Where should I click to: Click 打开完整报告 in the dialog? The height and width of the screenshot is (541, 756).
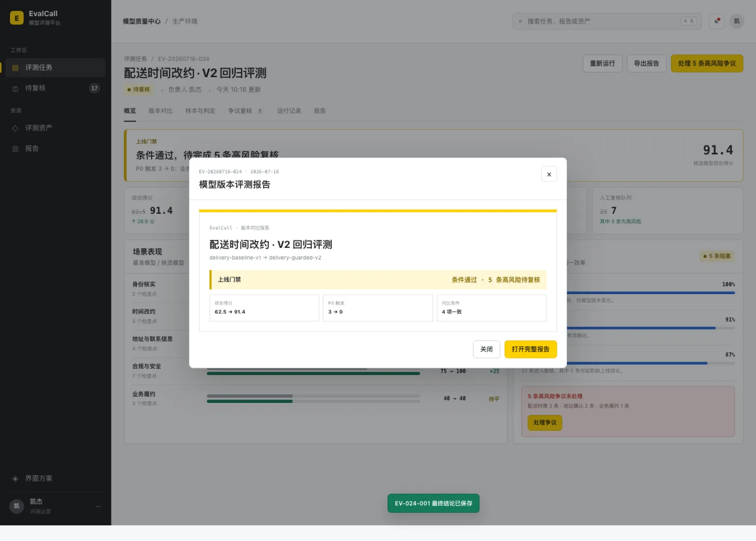tap(531, 349)
